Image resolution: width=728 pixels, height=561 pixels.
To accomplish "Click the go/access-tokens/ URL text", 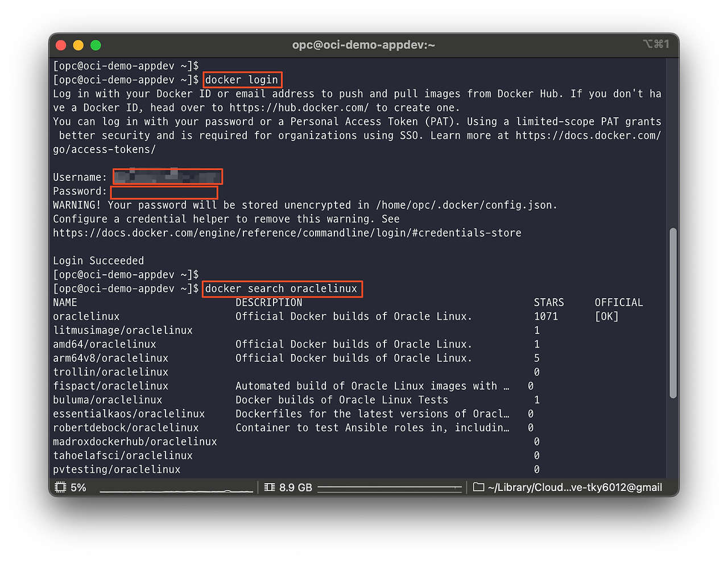I will tap(104, 150).
